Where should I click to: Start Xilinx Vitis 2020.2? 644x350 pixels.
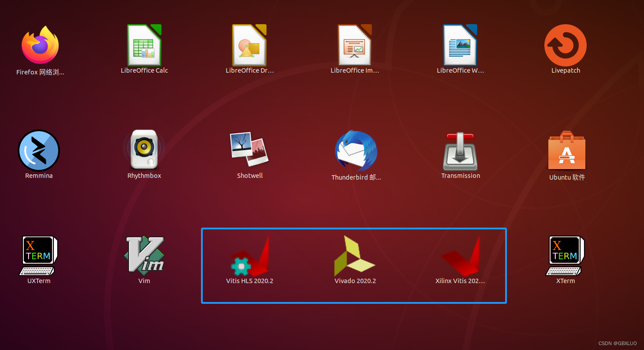(460, 255)
